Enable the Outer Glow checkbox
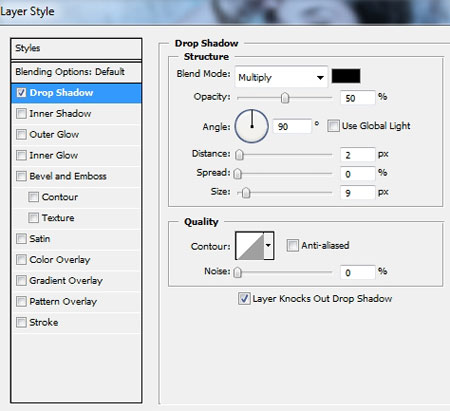This screenshot has height=411, width=450. 21,134
